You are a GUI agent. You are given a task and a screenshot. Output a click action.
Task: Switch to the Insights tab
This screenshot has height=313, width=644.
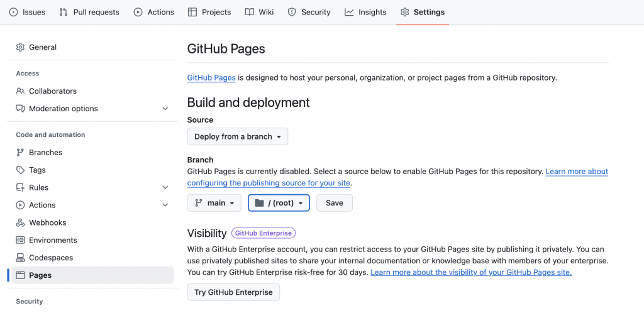(365, 12)
